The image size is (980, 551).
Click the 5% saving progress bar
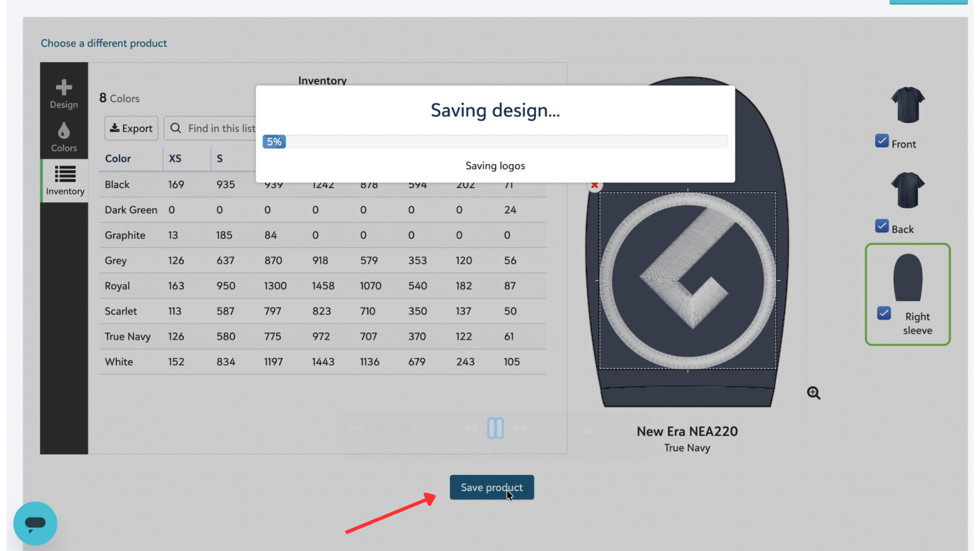274,142
